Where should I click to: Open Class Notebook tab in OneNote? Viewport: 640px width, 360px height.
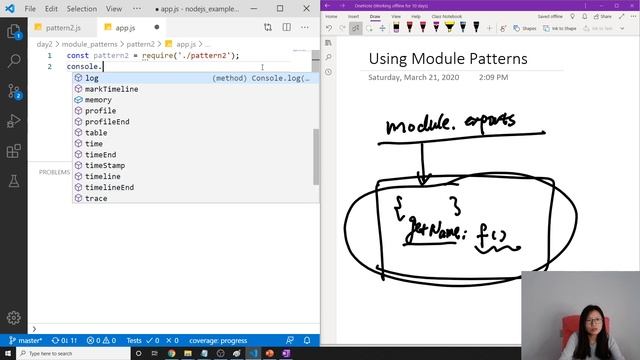(x=447, y=16)
